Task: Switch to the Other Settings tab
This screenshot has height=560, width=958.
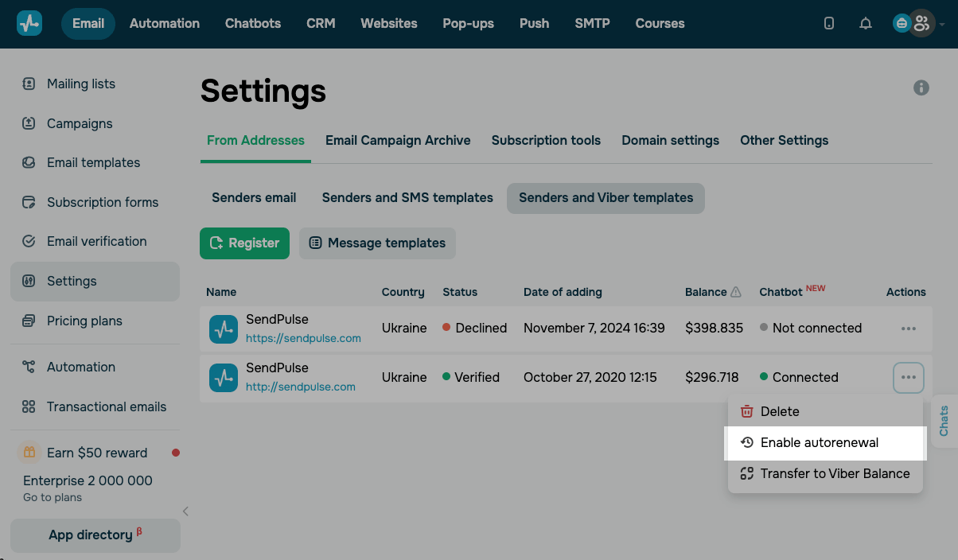Action: (x=785, y=141)
